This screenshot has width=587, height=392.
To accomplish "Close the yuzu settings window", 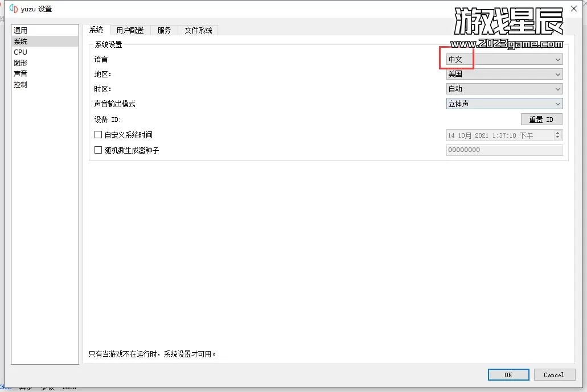I will tap(573, 9).
